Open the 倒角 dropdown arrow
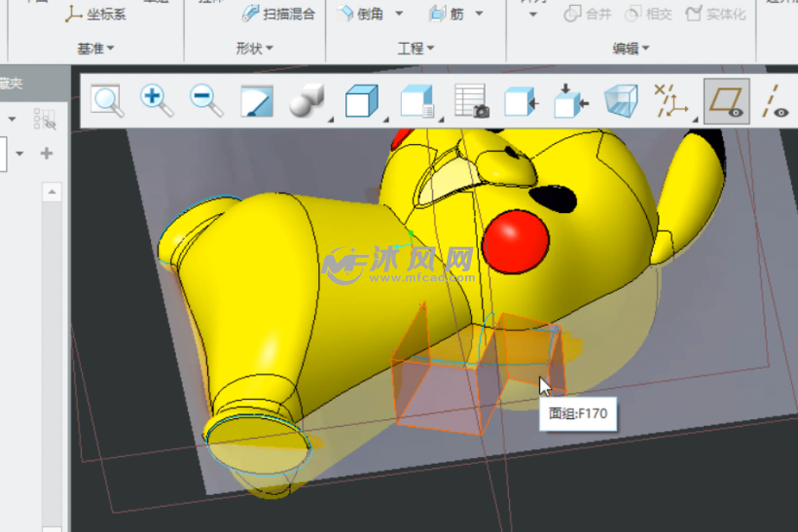 (399, 14)
